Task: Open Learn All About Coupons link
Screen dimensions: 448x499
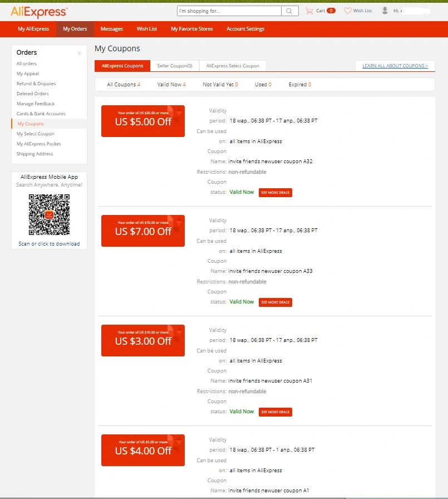Action: coord(395,66)
